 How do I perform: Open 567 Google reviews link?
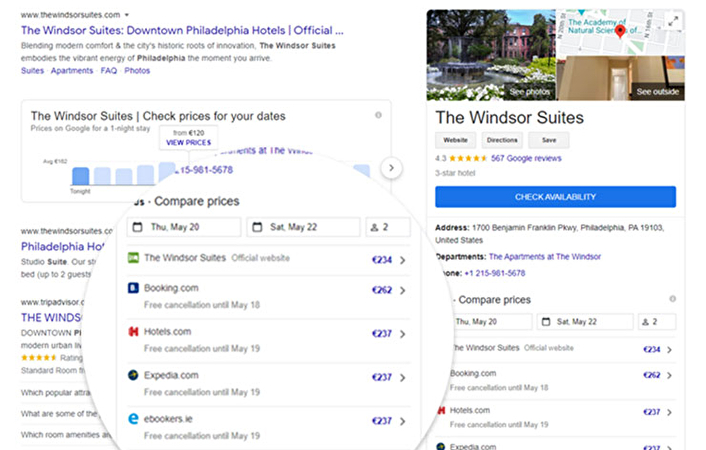tap(526, 159)
